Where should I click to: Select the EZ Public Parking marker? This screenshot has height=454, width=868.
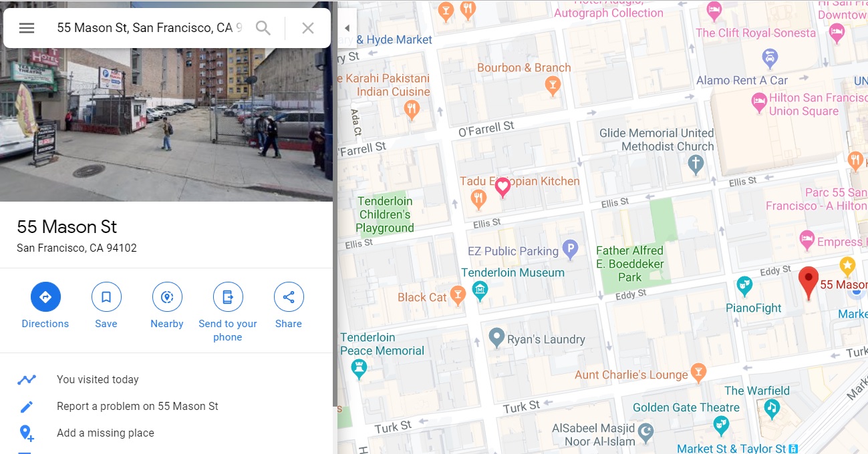(x=570, y=250)
